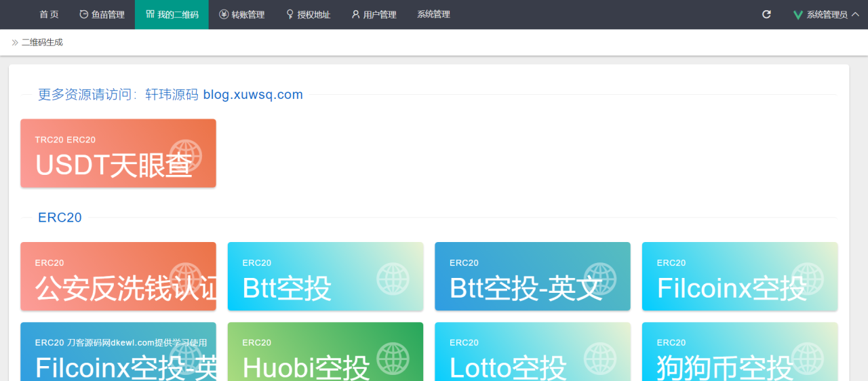
Task: Click globe icon on Lotto空投 card
Action: pos(600,359)
